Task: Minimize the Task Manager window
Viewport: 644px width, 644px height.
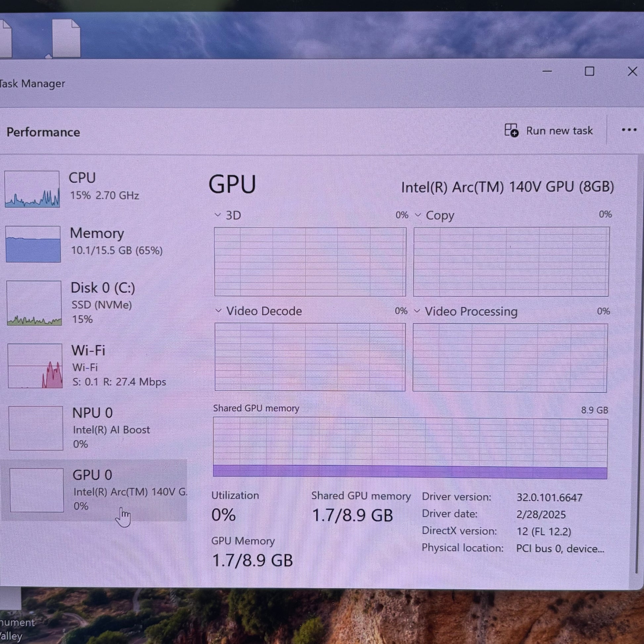Action: 547,71
